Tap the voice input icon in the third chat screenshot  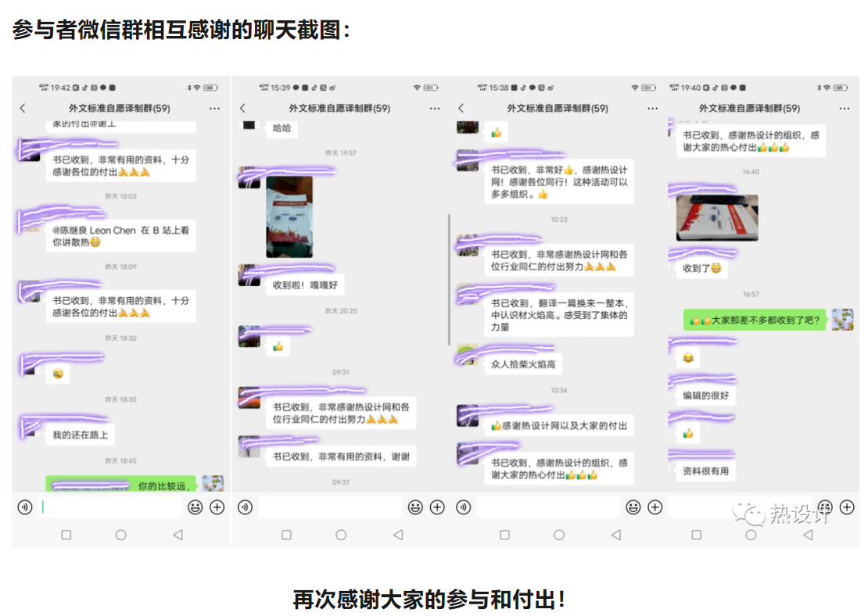click(464, 507)
